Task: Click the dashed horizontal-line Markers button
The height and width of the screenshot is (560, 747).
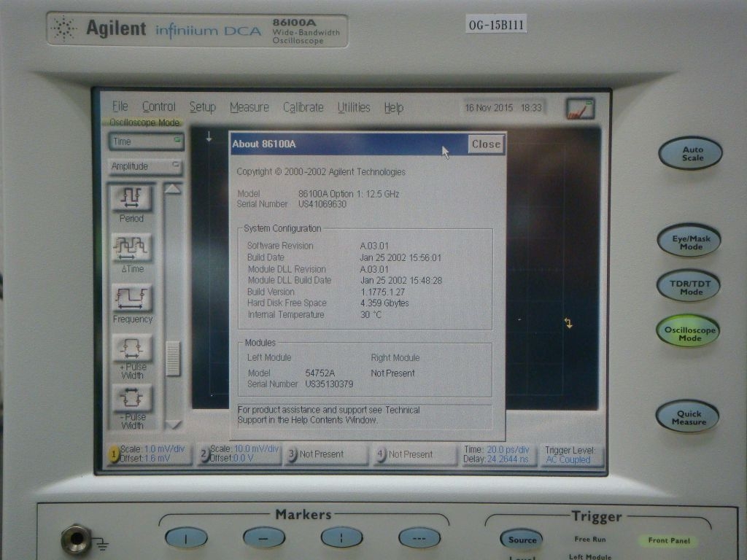Action: 419,538
